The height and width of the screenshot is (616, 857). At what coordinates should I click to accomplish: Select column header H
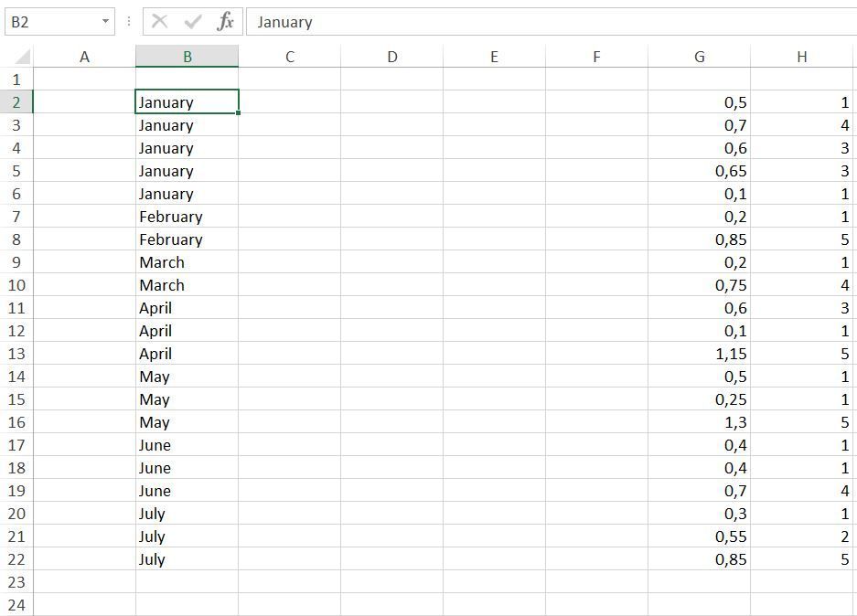(801, 56)
